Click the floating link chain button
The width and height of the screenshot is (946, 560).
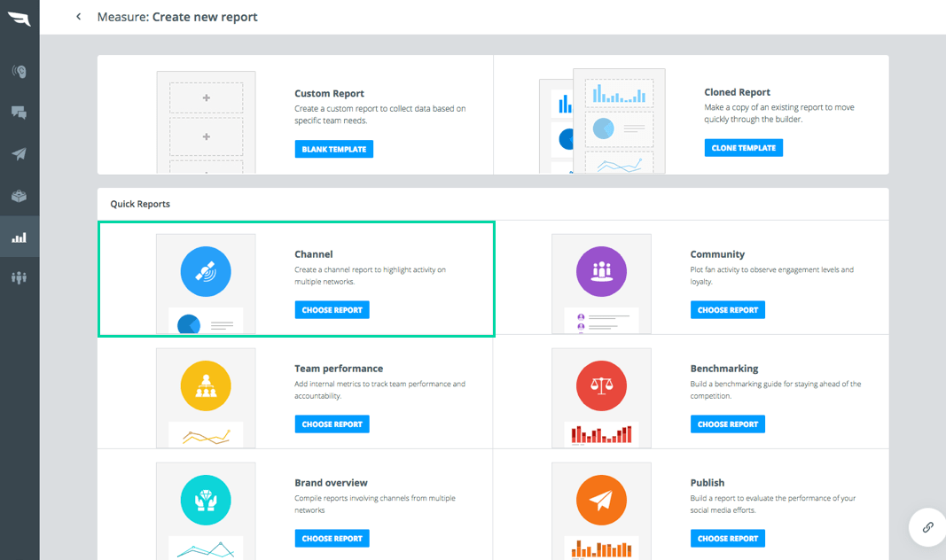click(x=927, y=527)
